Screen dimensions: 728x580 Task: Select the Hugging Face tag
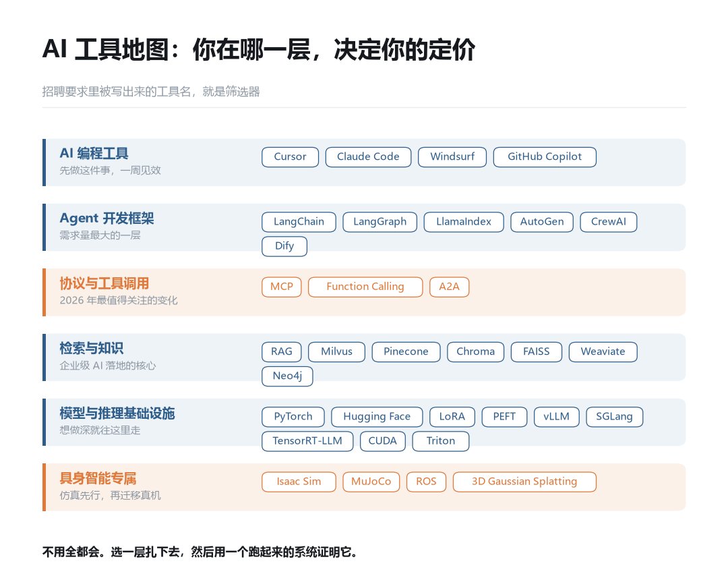click(x=377, y=417)
